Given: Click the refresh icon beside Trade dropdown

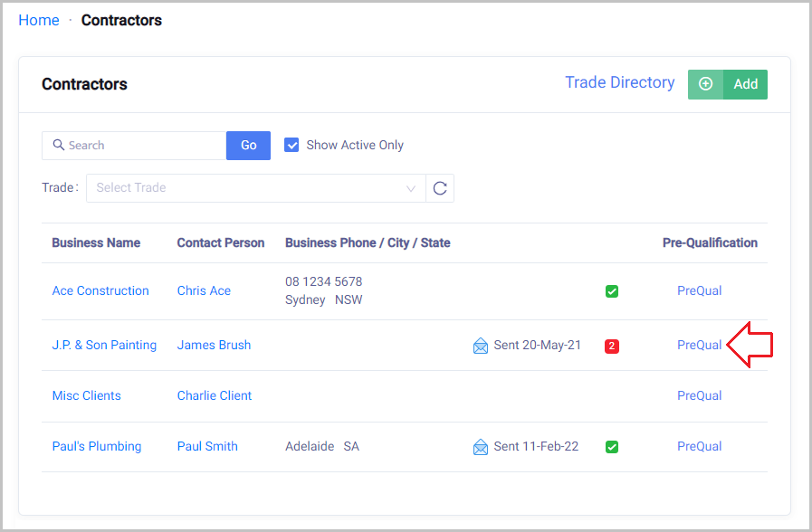Looking at the screenshot, I should [x=440, y=188].
